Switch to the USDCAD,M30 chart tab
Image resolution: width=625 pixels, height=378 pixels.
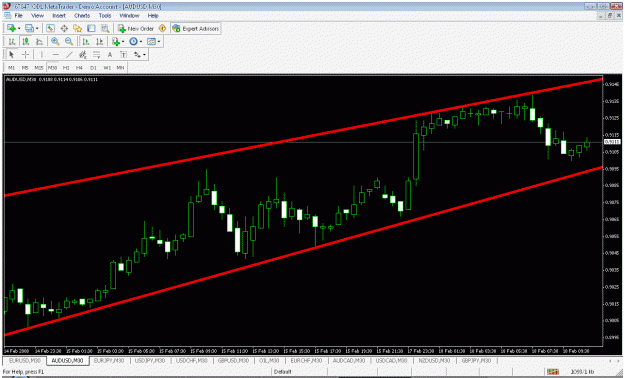[391, 360]
